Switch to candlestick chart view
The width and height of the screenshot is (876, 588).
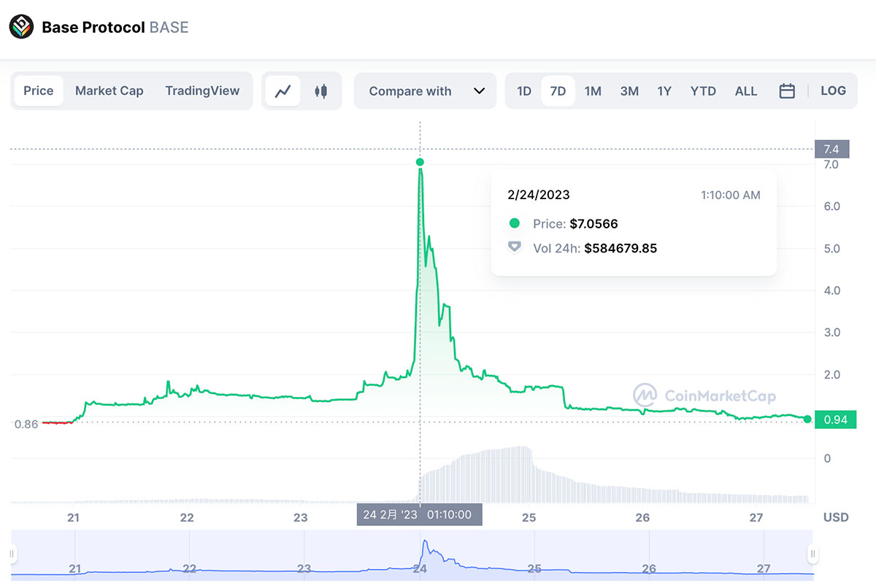(x=320, y=91)
